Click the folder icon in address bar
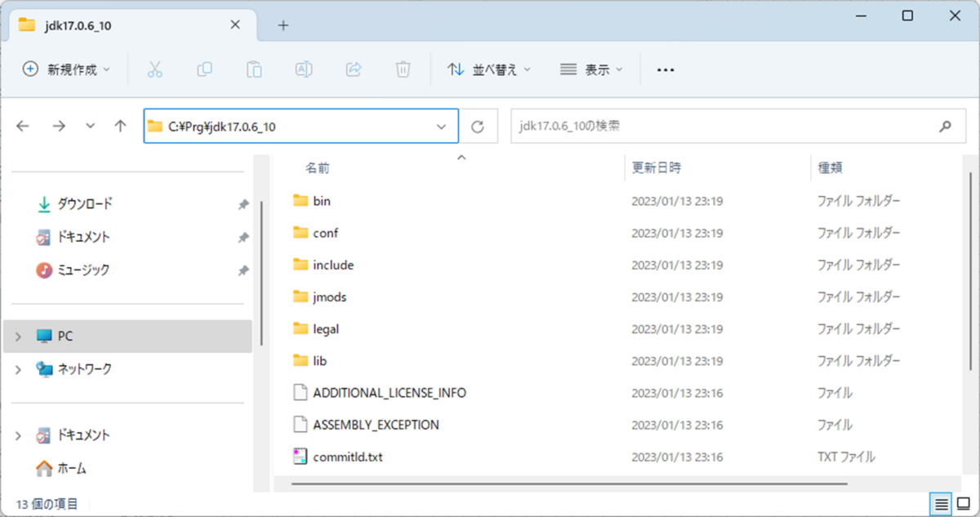 pyautogui.click(x=155, y=127)
